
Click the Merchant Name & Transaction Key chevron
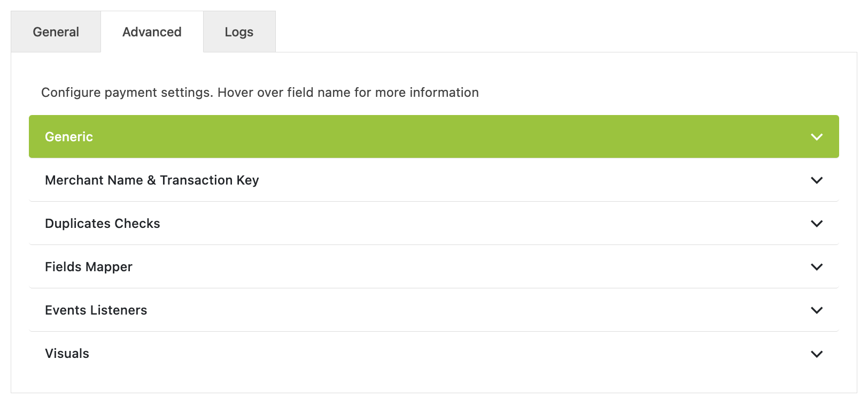816,180
